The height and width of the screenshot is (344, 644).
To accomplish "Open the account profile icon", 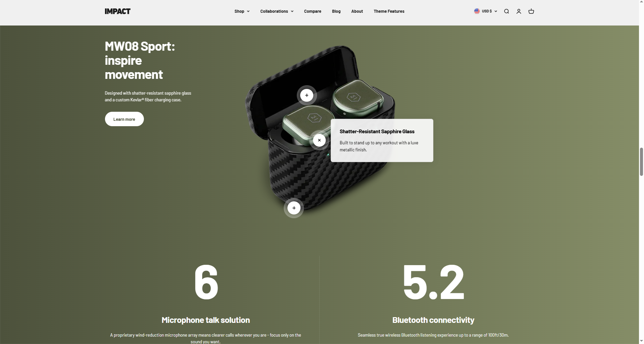I will [x=519, y=11].
